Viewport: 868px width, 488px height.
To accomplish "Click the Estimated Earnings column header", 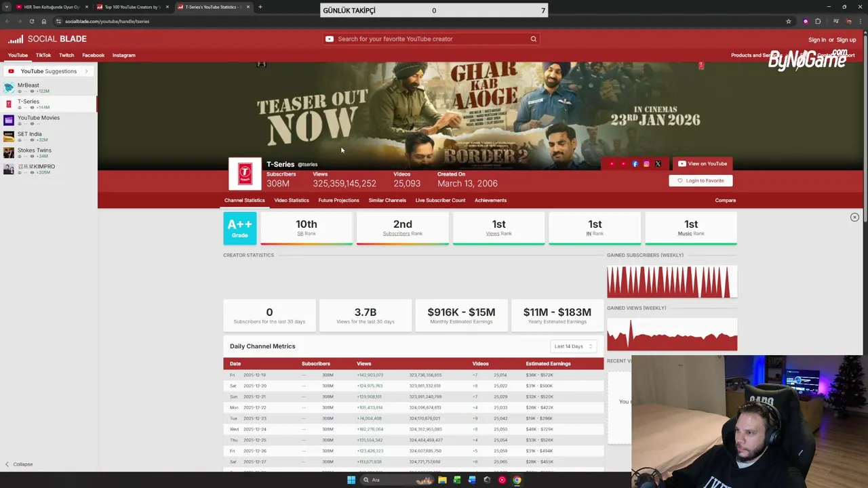I will 548,364.
